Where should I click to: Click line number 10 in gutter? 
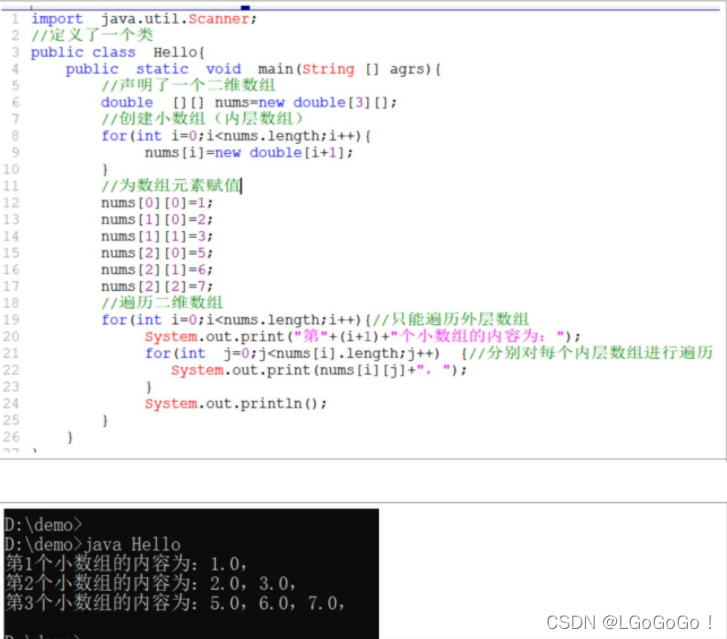(x=11, y=169)
